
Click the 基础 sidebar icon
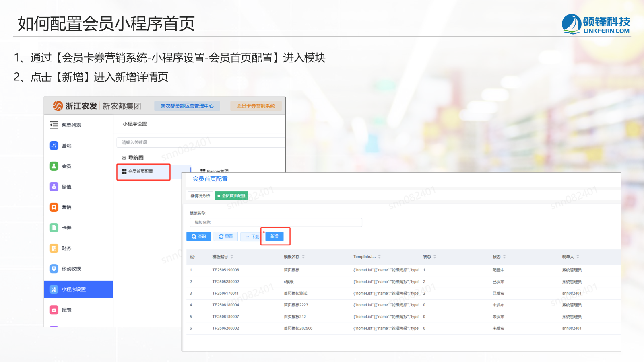(54, 146)
